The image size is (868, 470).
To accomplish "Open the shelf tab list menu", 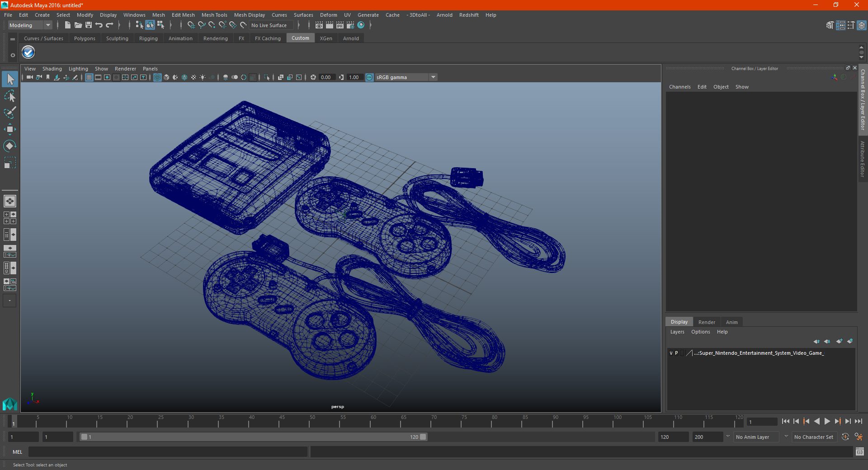I will pyautogui.click(x=13, y=39).
